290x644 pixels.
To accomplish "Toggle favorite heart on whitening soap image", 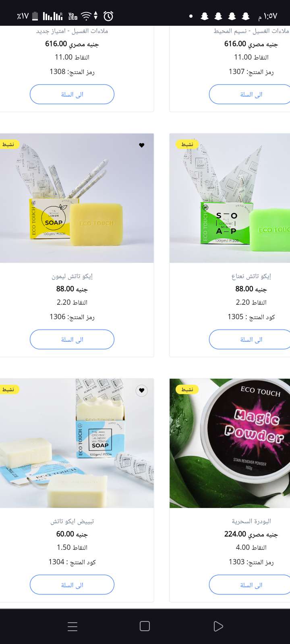I will [142, 390].
